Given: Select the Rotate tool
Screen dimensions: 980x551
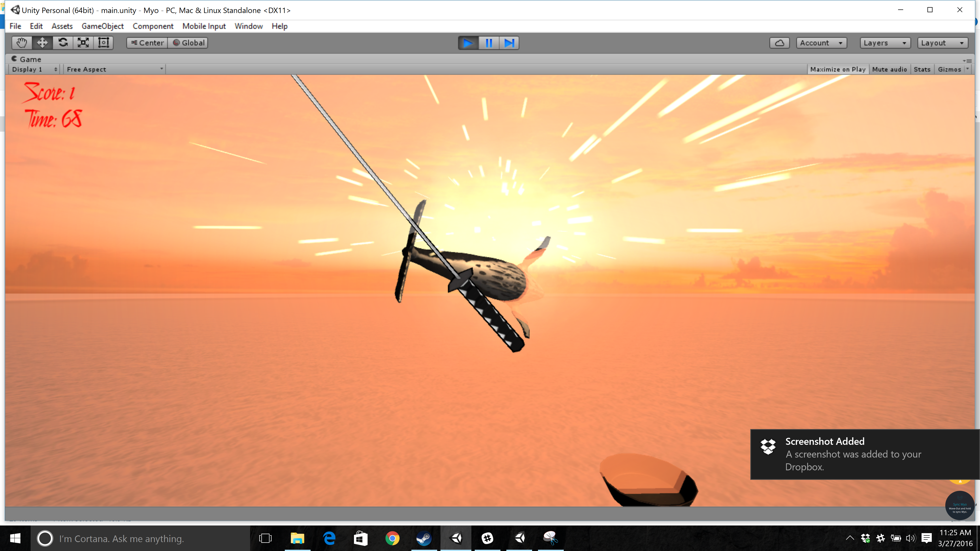Looking at the screenshot, I should 63,43.
